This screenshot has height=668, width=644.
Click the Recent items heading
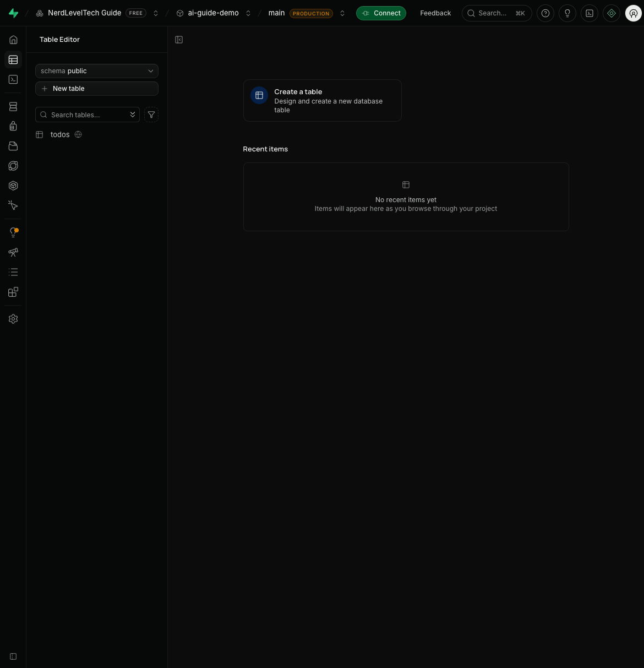[x=265, y=149]
